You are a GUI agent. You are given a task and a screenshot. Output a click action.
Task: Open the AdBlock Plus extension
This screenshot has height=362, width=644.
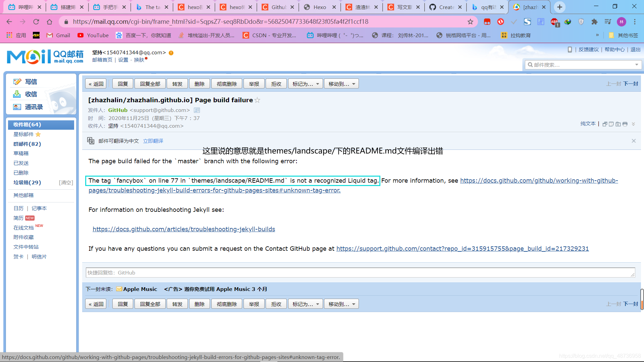tap(554, 22)
